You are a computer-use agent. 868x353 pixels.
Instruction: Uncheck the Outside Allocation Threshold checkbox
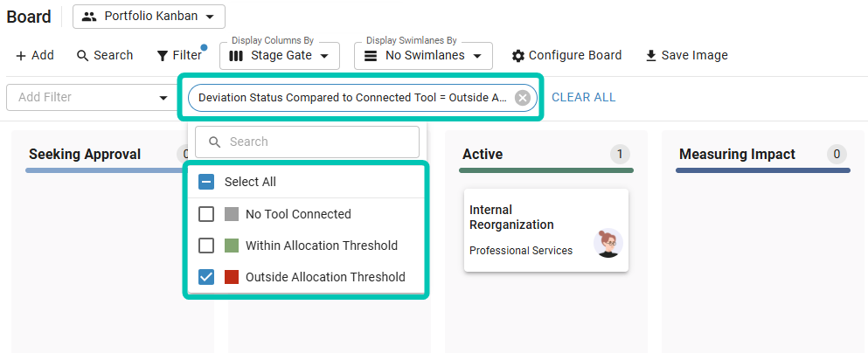coord(206,277)
